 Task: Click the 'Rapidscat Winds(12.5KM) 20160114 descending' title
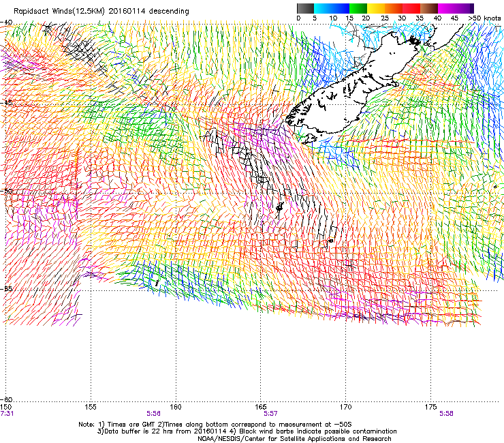click(101, 11)
